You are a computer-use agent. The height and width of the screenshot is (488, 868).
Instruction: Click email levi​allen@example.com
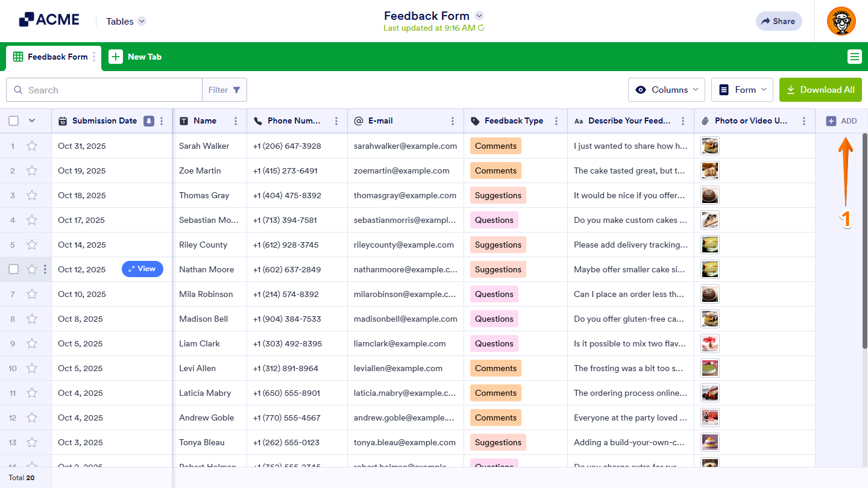[x=398, y=368]
